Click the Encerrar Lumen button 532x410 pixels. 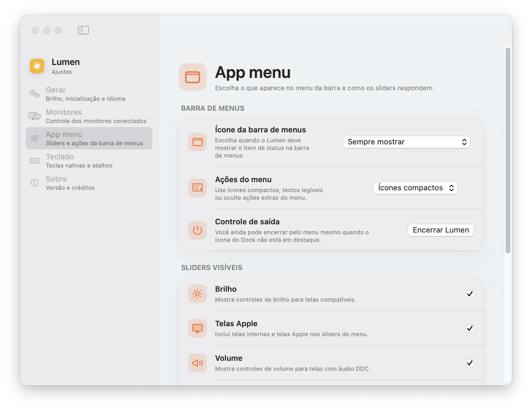441,230
